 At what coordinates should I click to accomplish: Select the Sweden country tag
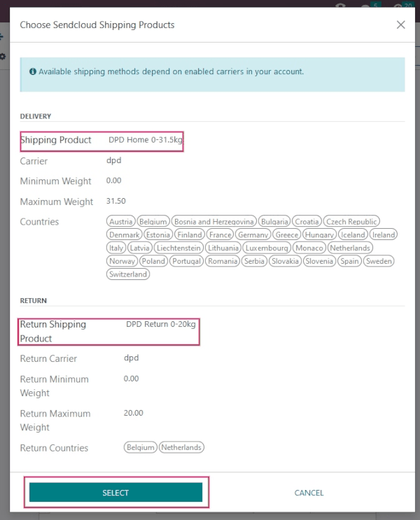tap(379, 261)
